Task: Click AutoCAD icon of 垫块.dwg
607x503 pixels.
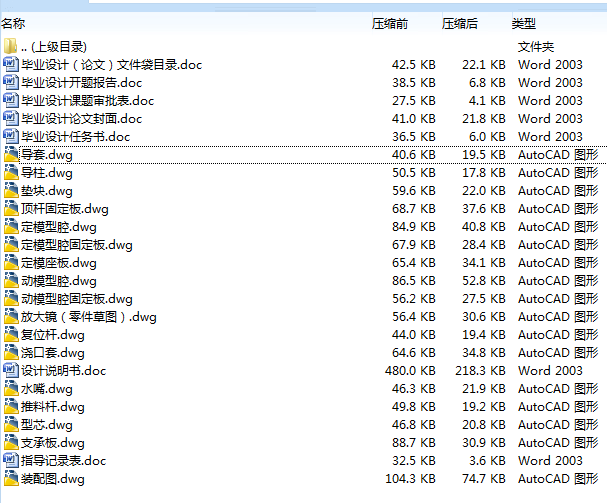Action: (11, 190)
